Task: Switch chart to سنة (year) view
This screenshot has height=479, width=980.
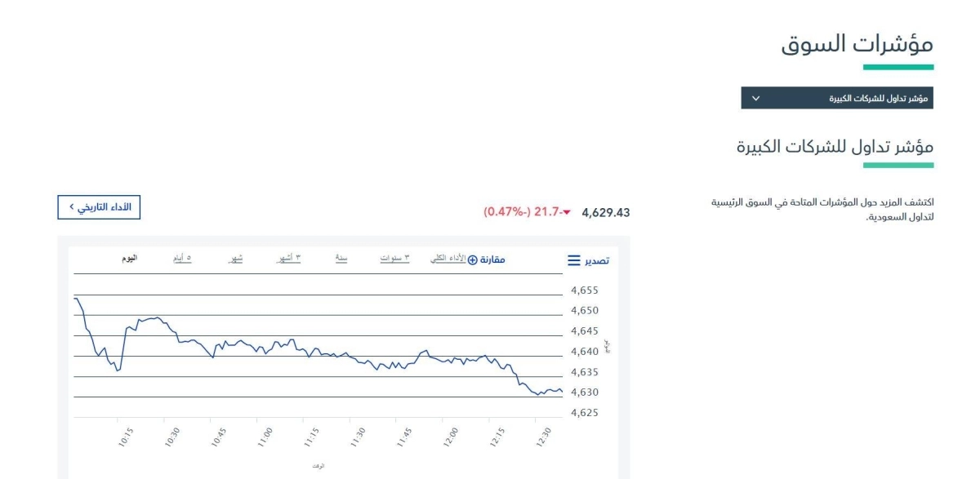Action: point(342,259)
